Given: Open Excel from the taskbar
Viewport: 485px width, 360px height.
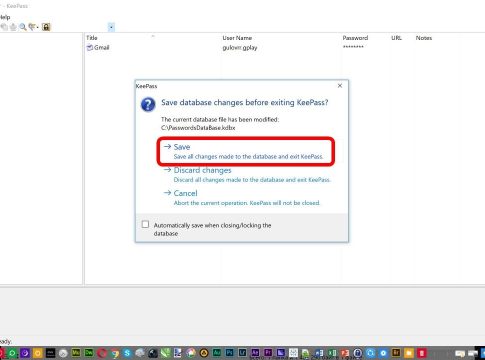Looking at the screenshot, I should coord(332,353).
